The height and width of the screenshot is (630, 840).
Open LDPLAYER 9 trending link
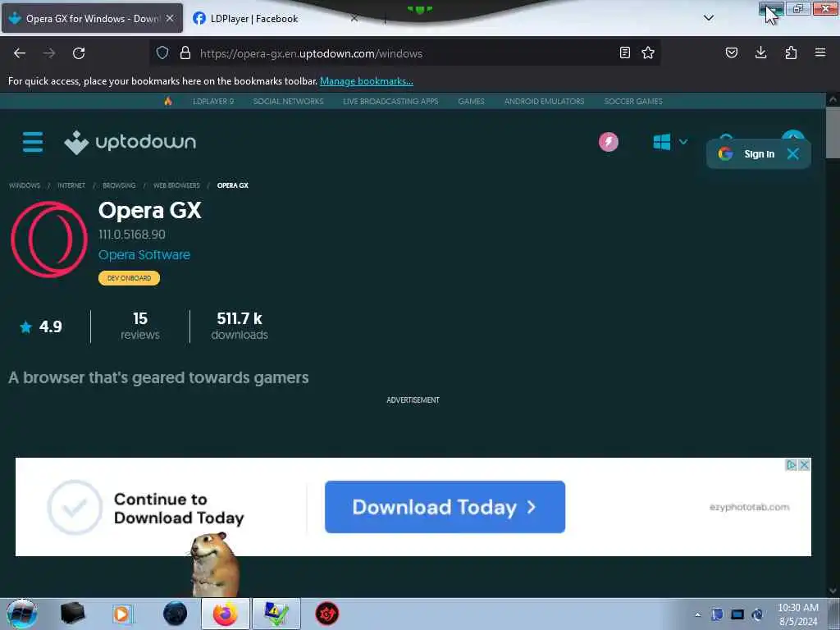213,101
